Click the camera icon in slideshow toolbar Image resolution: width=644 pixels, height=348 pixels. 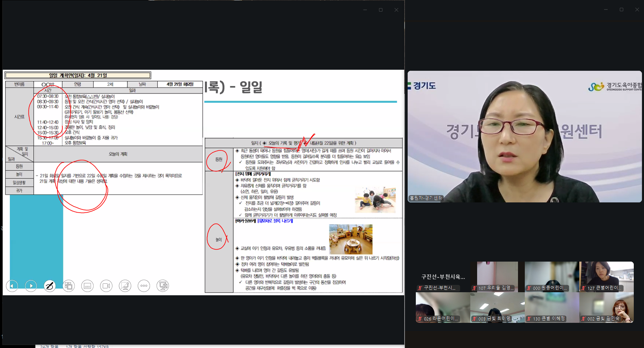[106, 286]
